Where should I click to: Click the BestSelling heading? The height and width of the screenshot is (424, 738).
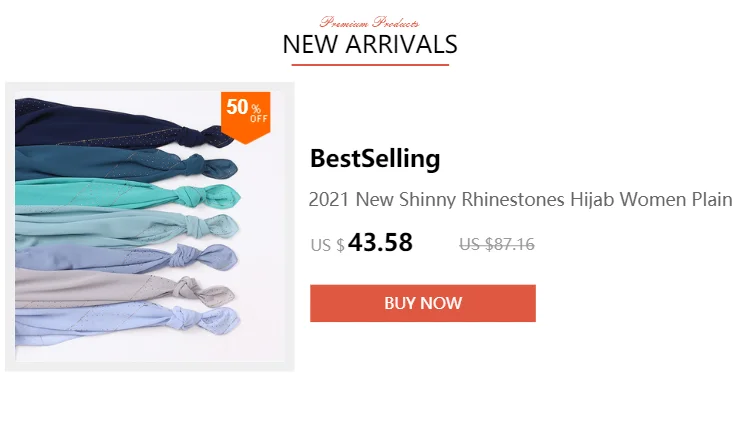pos(375,159)
